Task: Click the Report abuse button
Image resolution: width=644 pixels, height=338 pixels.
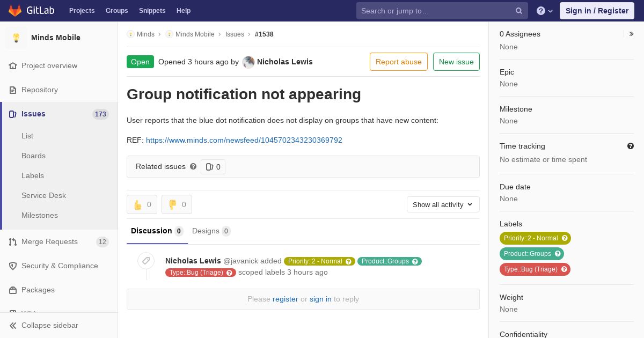Action: [x=399, y=62]
